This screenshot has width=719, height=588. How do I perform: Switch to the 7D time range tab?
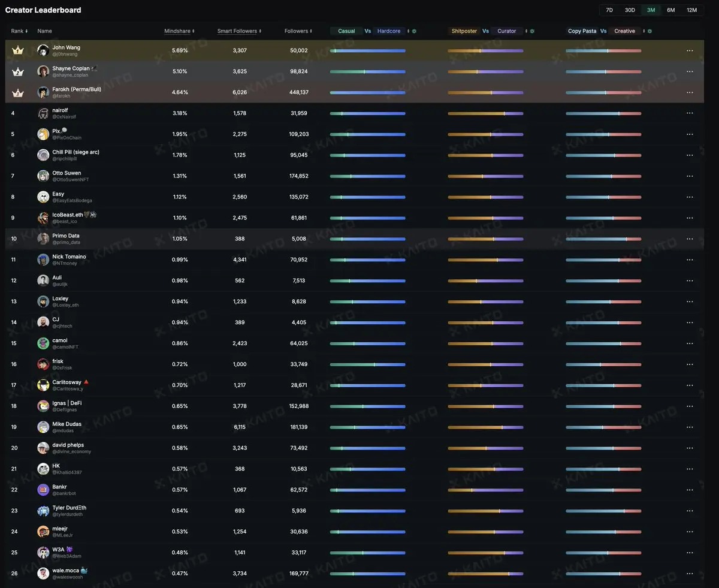pos(609,10)
